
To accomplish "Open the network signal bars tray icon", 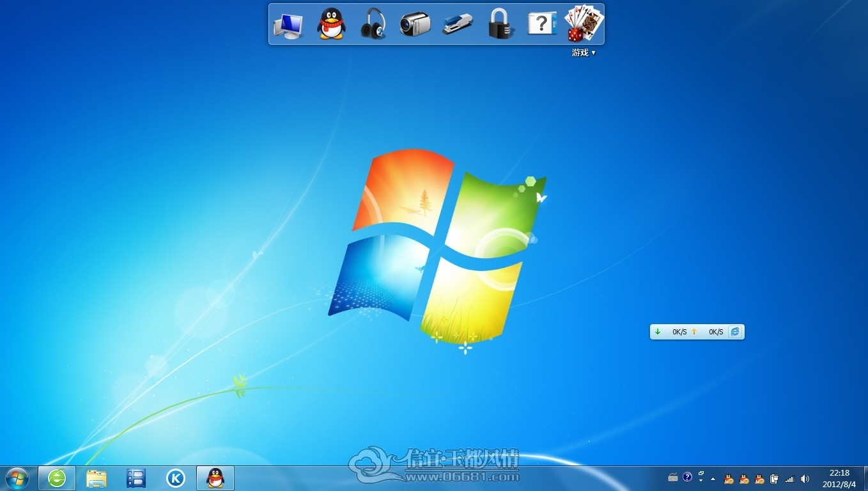I will click(789, 478).
